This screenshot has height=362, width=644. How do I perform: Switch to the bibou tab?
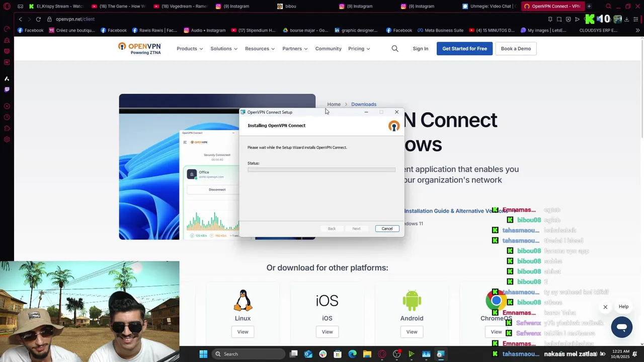pos(304,7)
